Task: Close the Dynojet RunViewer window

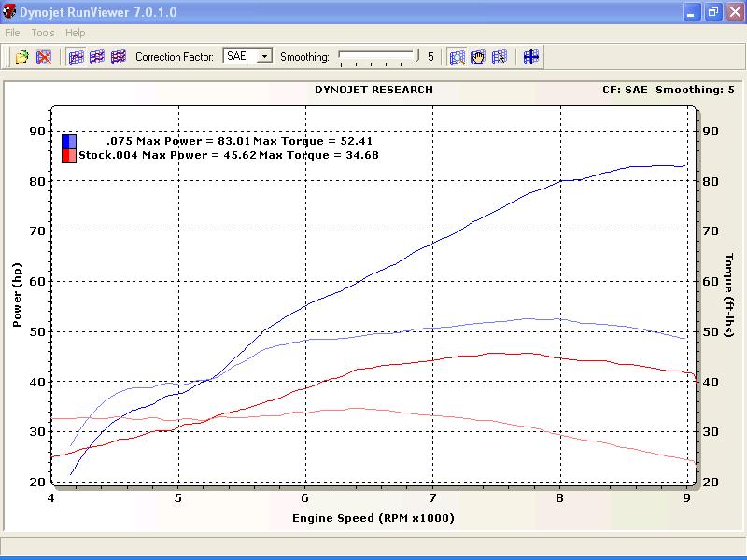Action: [x=735, y=12]
